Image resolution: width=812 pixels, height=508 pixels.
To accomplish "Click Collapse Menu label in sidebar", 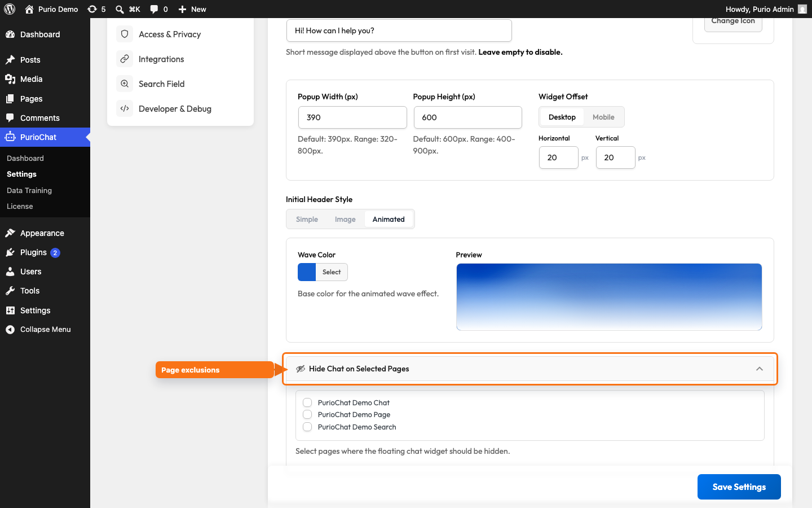I will point(46,330).
